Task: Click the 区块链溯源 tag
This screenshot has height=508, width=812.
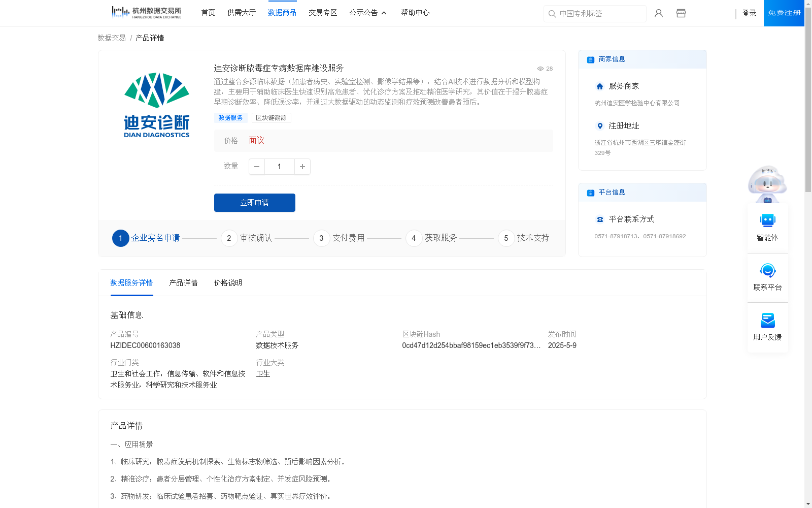Action: click(271, 118)
